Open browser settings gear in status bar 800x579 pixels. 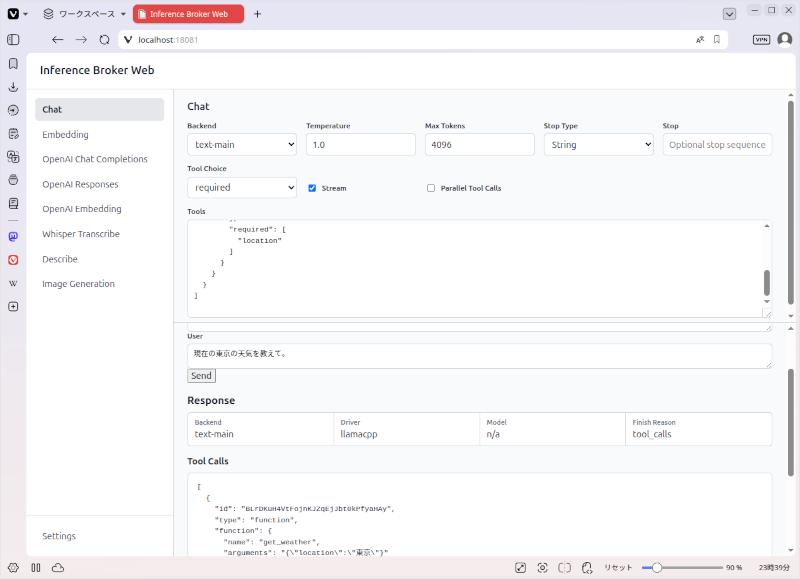13,568
